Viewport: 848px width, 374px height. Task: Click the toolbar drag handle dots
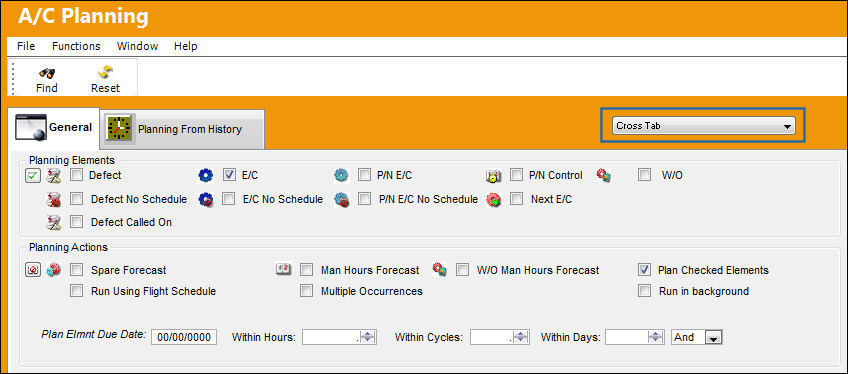(x=12, y=78)
